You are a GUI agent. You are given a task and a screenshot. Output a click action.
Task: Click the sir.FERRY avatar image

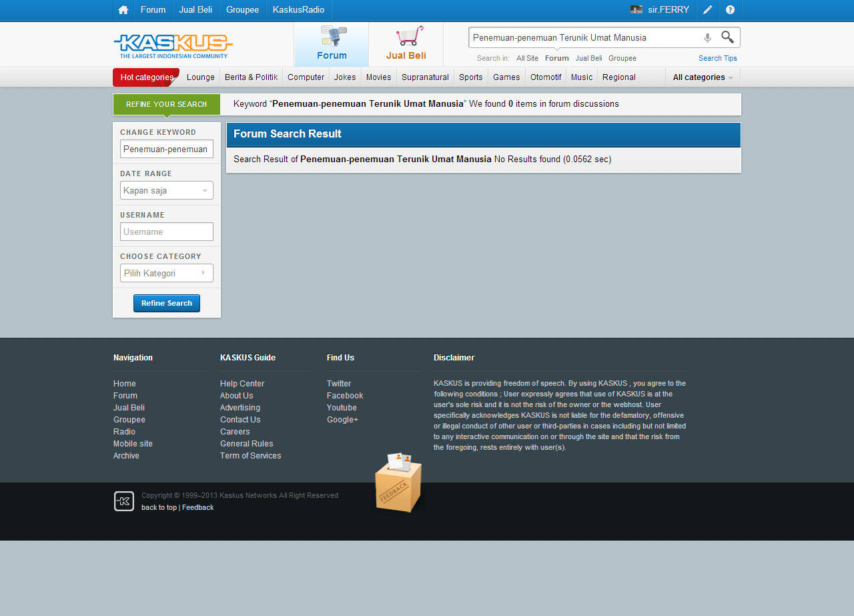(636, 10)
